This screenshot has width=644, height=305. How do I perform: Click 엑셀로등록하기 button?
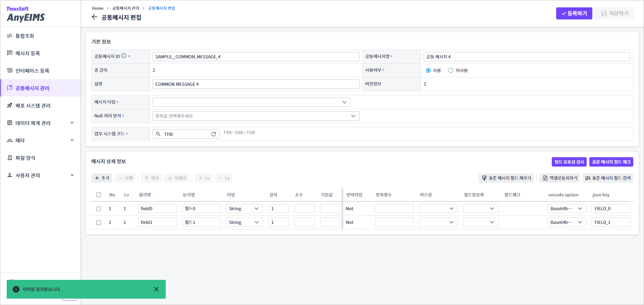pos(559,178)
